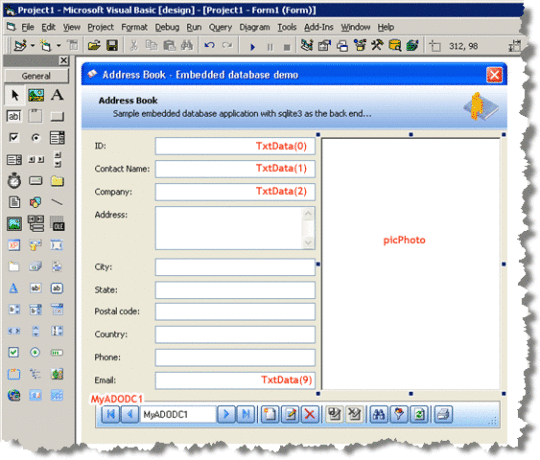Select the Line control tool

tap(57, 202)
